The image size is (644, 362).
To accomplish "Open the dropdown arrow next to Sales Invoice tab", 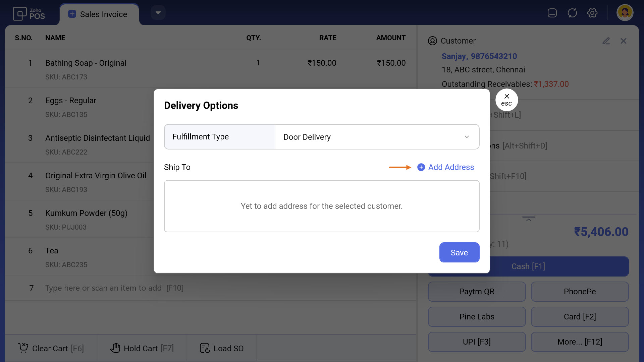I will (158, 13).
